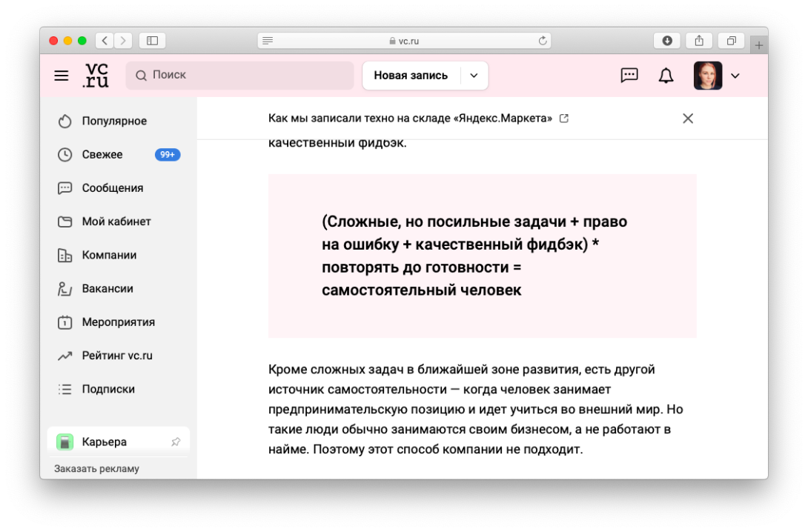The image size is (808, 532).
Task: Click the Сообщения sidebar icon
Action: pos(65,188)
